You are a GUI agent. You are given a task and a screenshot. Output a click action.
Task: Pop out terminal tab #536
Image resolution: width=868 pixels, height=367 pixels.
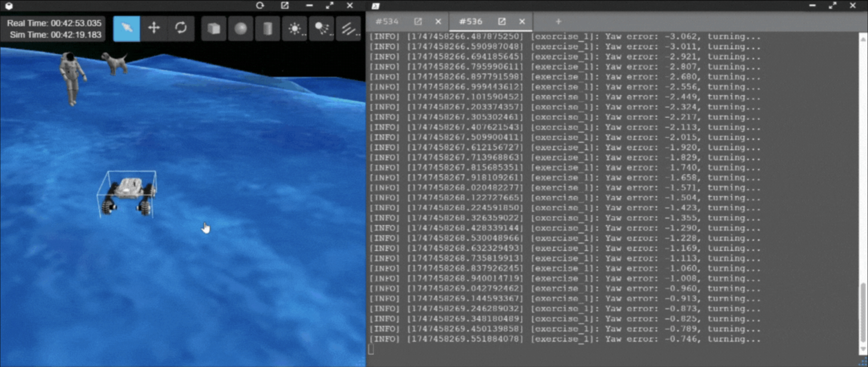click(501, 22)
